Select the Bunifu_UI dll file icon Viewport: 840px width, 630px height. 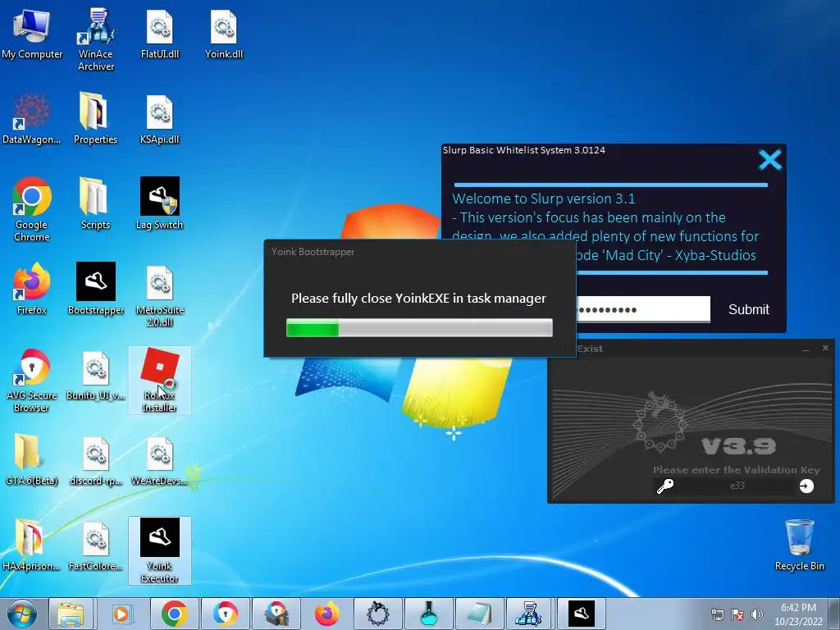96,375
